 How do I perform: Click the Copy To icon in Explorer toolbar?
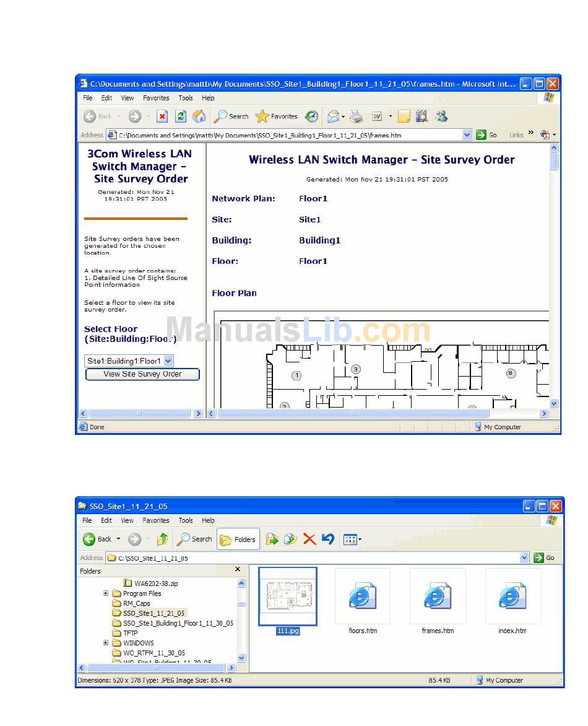(290, 540)
